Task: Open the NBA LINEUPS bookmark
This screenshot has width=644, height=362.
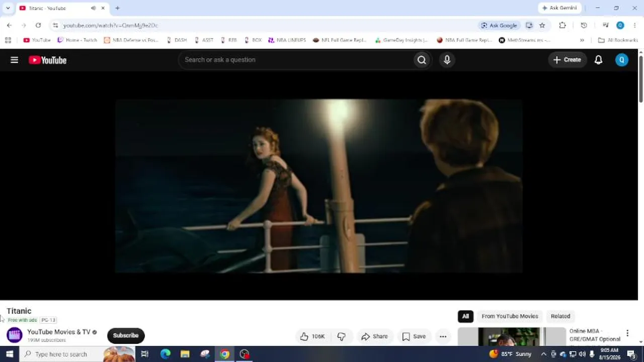Action: point(287,40)
